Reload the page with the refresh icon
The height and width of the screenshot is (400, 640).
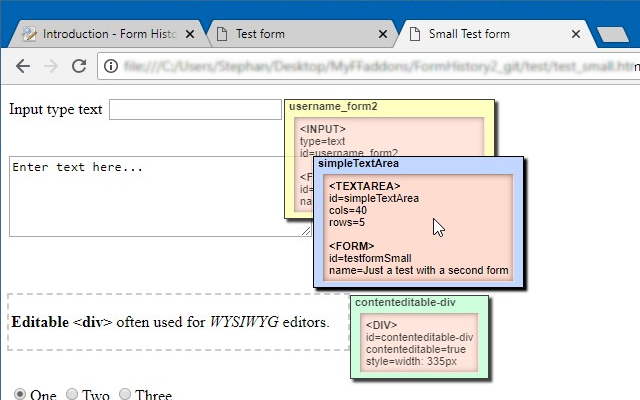[79, 66]
